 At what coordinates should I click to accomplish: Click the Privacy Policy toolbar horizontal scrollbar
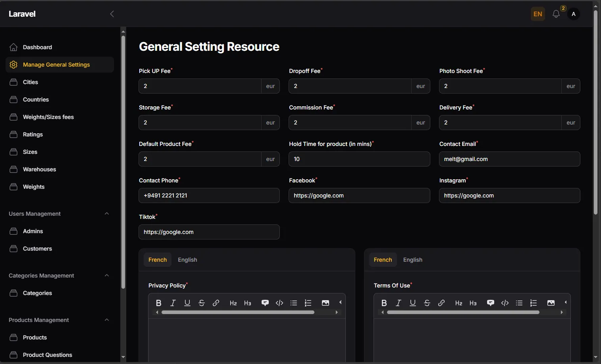[x=238, y=312]
